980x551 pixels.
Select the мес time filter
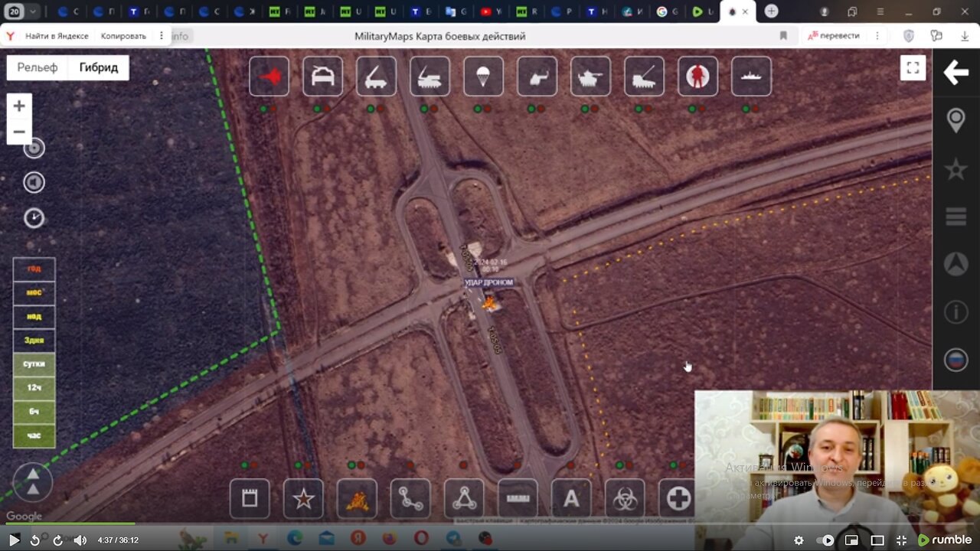34,292
